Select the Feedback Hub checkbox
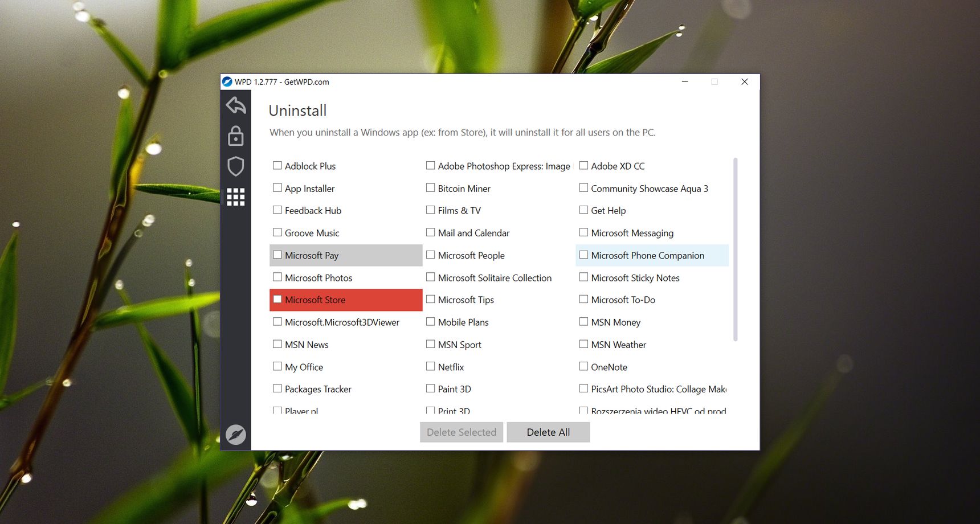The image size is (980, 524). 277,210
